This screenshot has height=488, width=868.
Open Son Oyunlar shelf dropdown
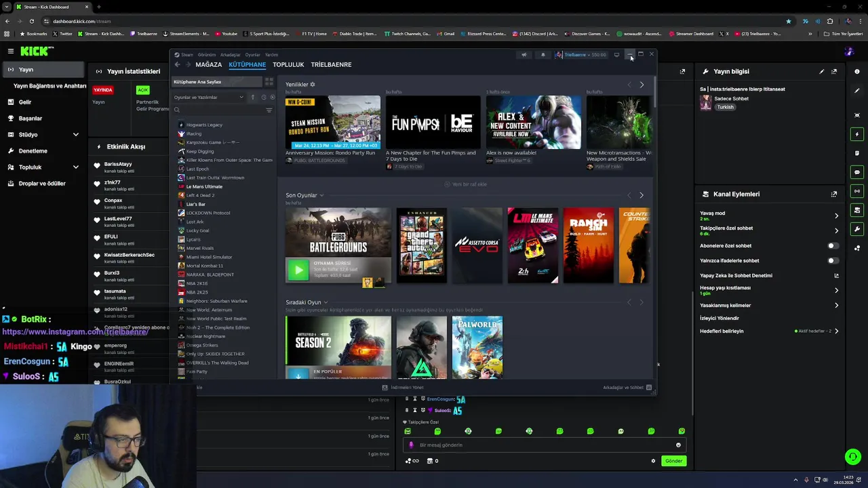click(321, 195)
